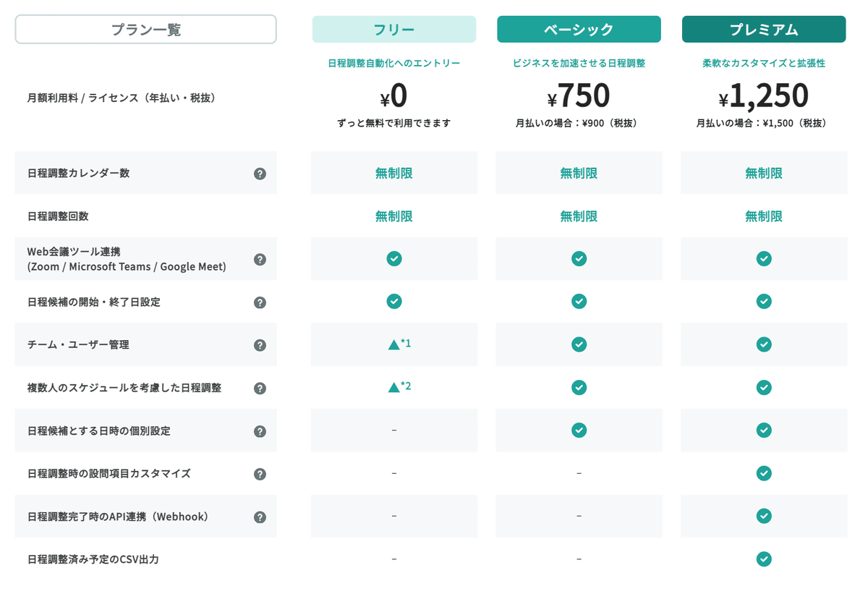Click the question mark next to 日程候補の開始・終了日設定
This screenshot has width=868, height=594.
(x=260, y=302)
